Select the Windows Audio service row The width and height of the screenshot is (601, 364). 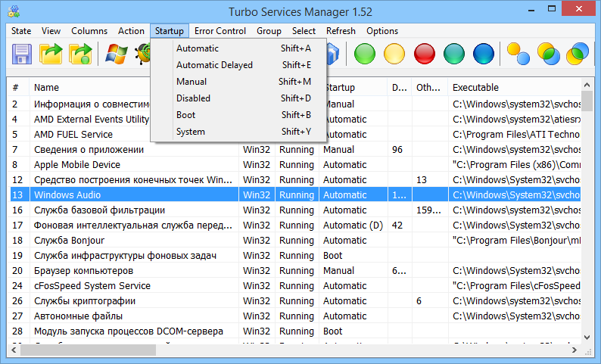294,194
